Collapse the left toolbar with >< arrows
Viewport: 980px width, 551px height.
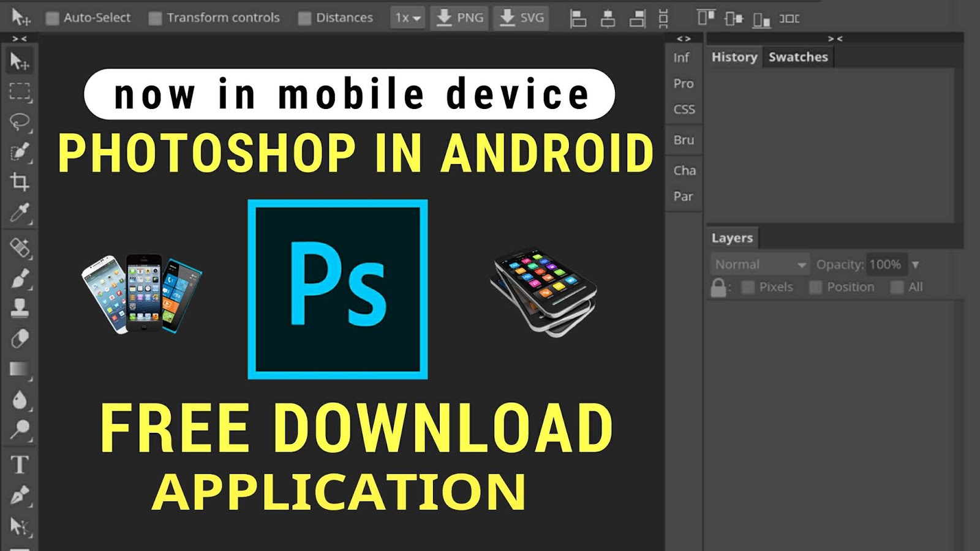20,39
